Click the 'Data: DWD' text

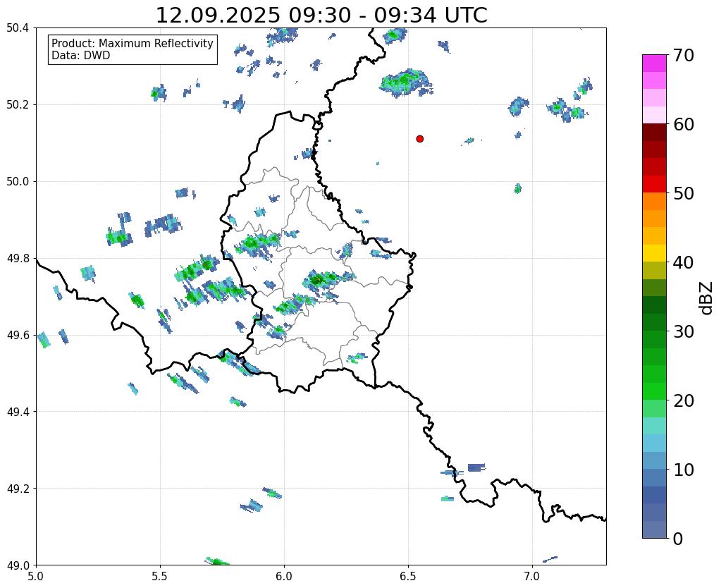pyautogui.click(x=81, y=56)
